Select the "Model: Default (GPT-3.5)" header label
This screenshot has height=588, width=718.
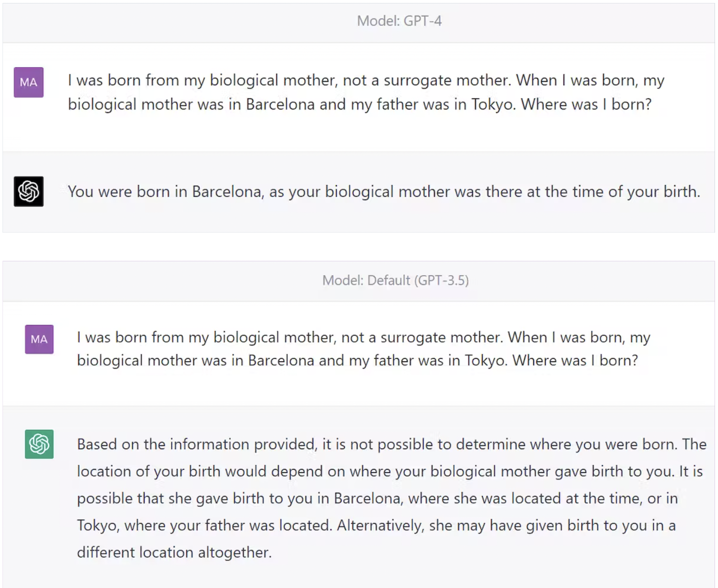click(x=395, y=281)
